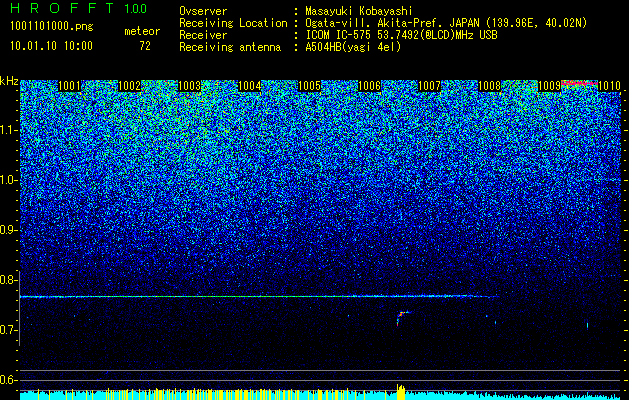
Task: Click the 0.8 frequency axis label
Action: tap(8, 280)
